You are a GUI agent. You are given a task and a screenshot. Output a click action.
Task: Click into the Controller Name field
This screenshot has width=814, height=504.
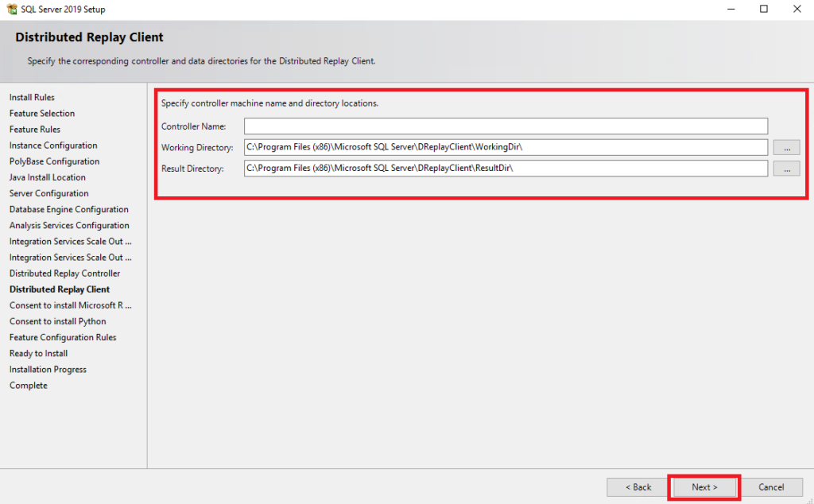coord(506,126)
